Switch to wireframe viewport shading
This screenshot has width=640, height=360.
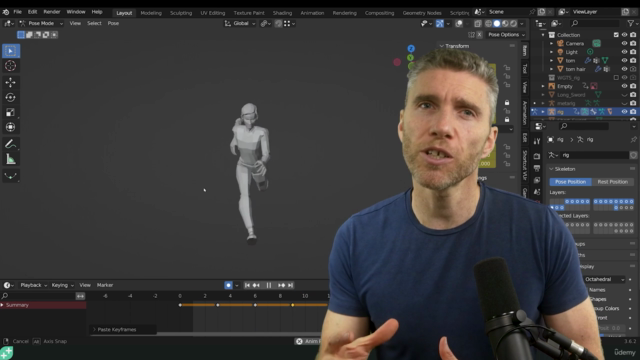point(488,24)
